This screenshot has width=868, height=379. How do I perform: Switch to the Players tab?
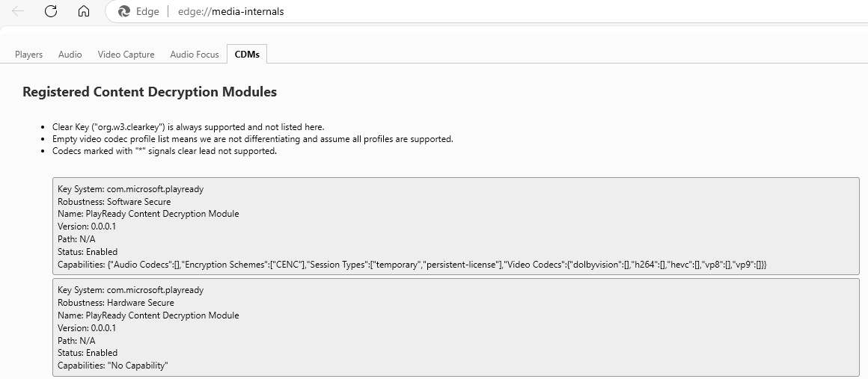[28, 54]
